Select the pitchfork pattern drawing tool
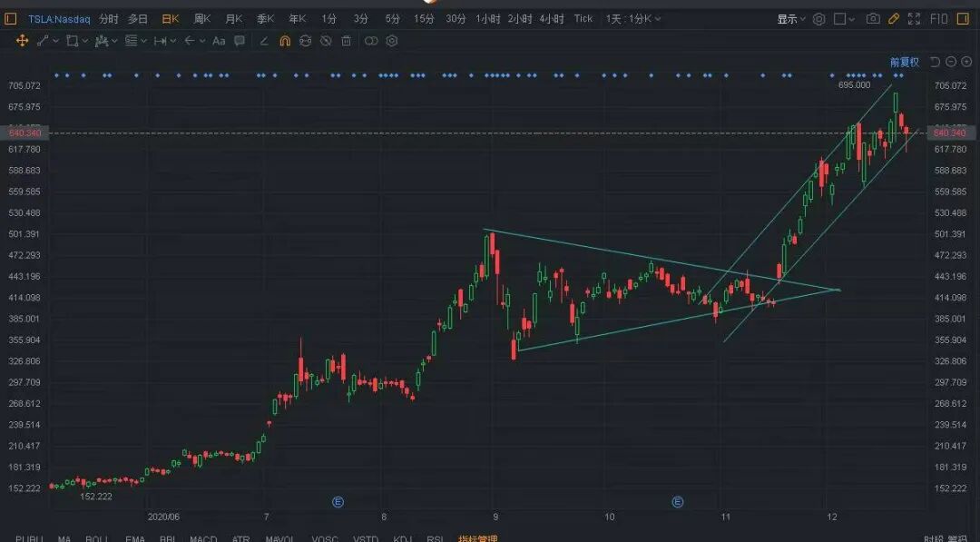The image size is (980, 542). tap(102, 41)
